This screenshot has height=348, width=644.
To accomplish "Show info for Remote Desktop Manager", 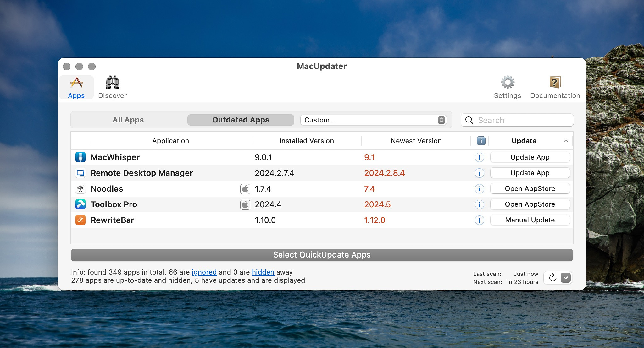I will (479, 173).
